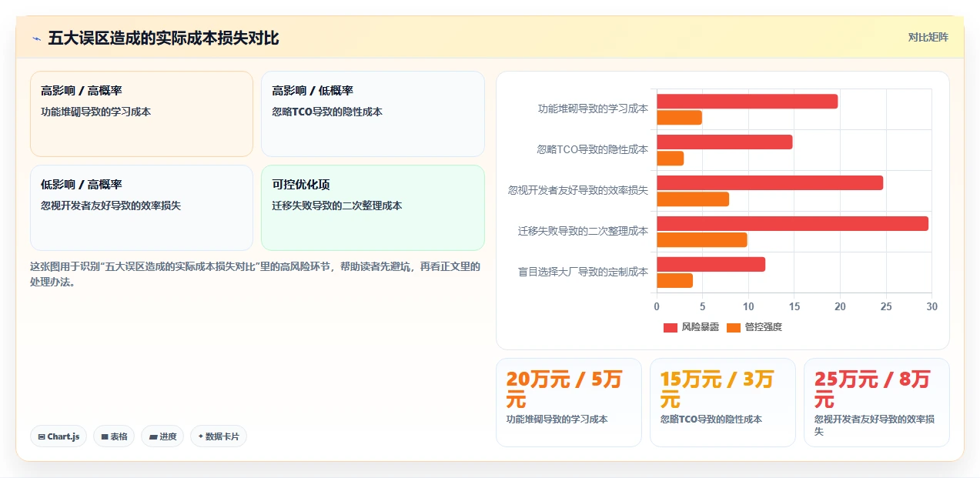Click the 数据卡片 tag chip
The height and width of the screenshot is (478, 980).
[219, 436]
